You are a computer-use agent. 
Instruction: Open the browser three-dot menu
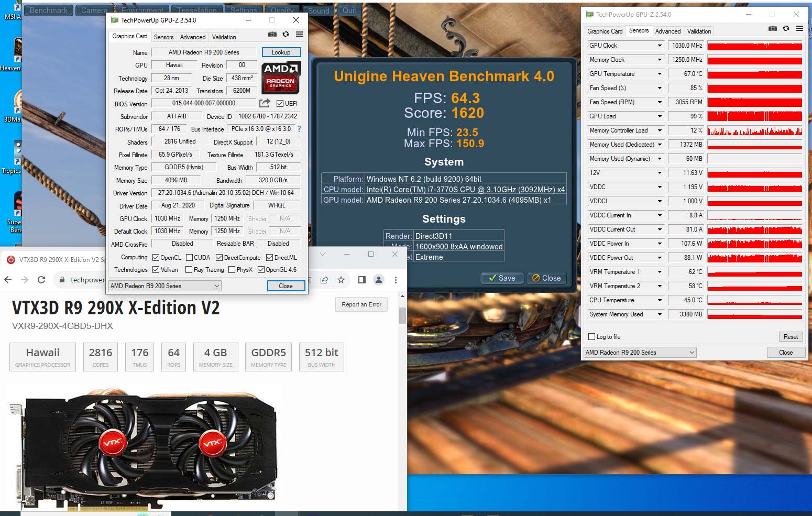point(396,280)
